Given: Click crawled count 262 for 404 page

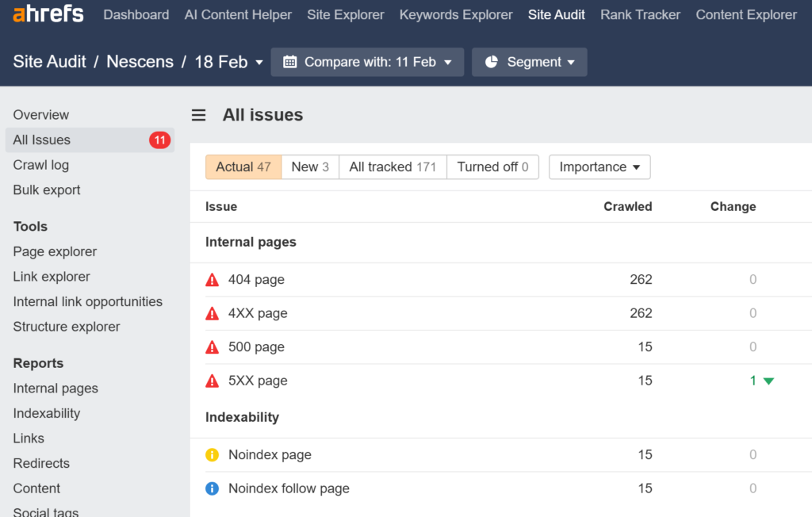Looking at the screenshot, I should [x=641, y=280].
